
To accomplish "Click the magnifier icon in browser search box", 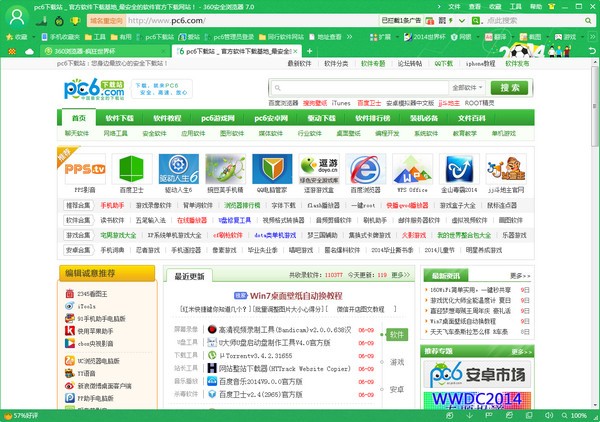I will (588, 21).
